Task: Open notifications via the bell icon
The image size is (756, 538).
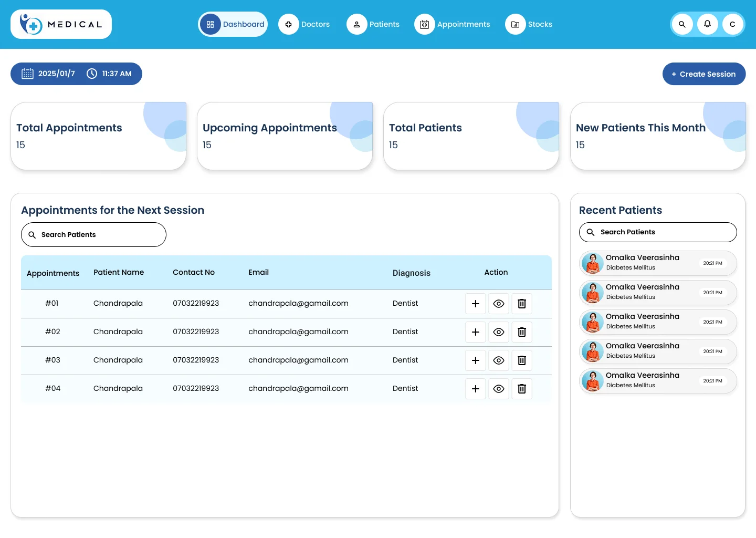Action: click(x=707, y=24)
